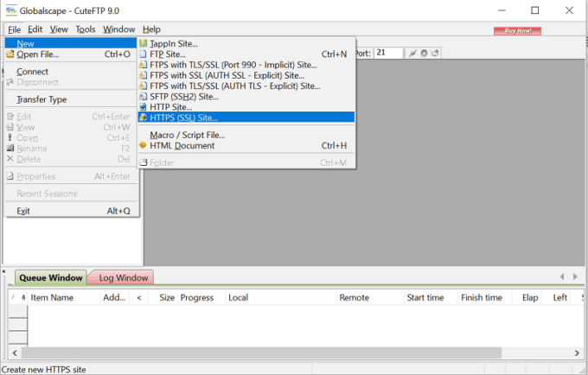This screenshot has width=588, height=375.
Task: Select FTPS with TLS/SSL AUTH TLS Explicit Site
Action: click(246, 86)
